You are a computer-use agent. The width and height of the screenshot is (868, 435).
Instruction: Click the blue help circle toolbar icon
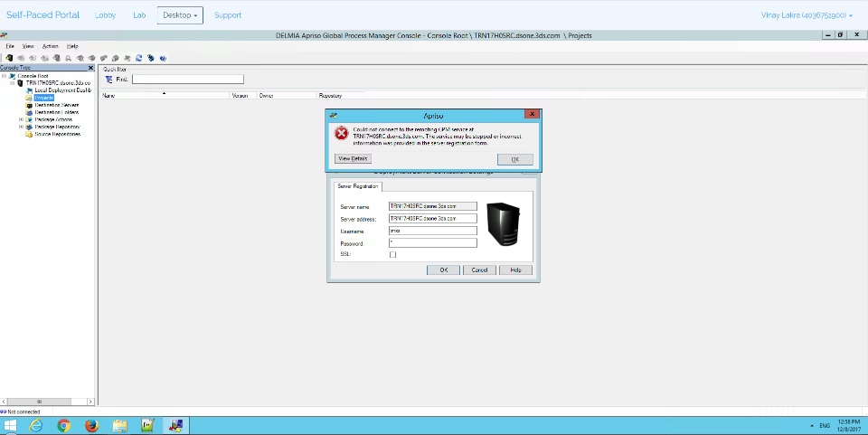pyautogui.click(x=163, y=58)
